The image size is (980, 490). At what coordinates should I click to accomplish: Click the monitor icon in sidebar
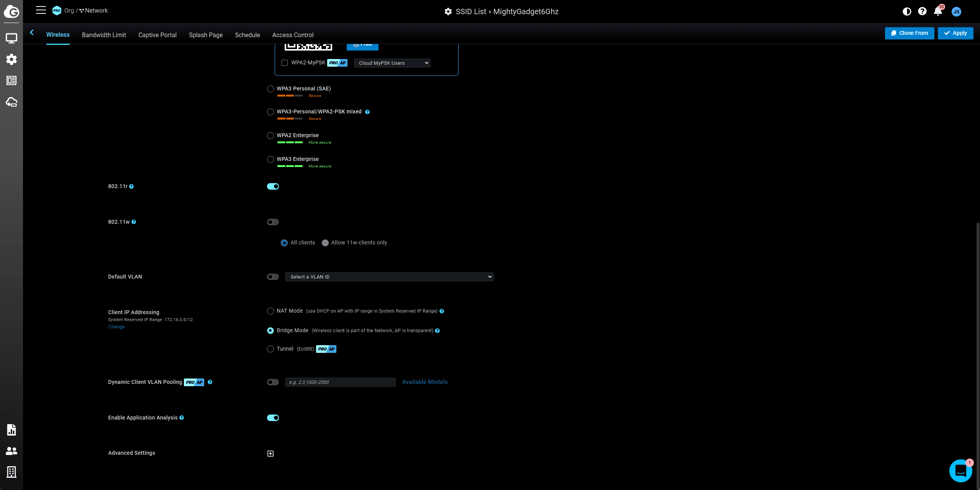(x=11, y=38)
